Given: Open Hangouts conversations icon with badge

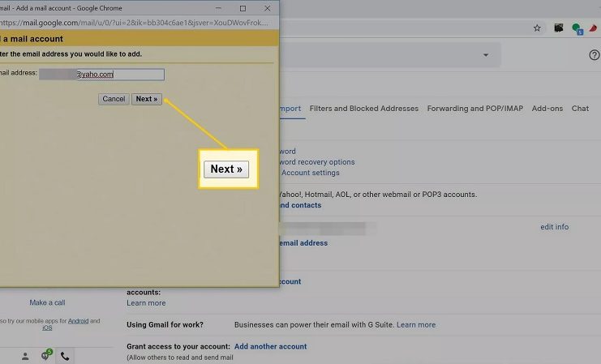Looking at the screenshot, I should click(x=45, y=356).
